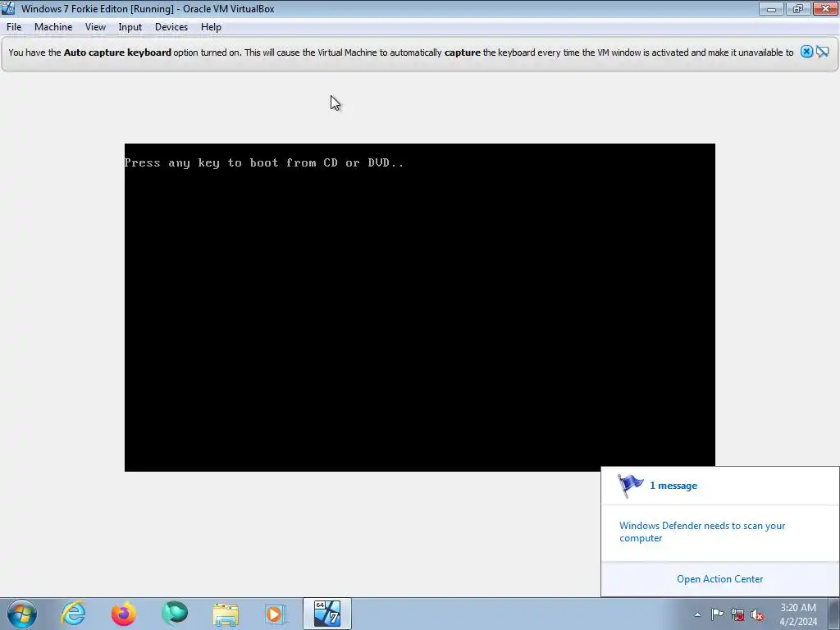This screenshot has width=840, height=630.
Task: Click Open Action Center link
Action: tap(719, 579)
